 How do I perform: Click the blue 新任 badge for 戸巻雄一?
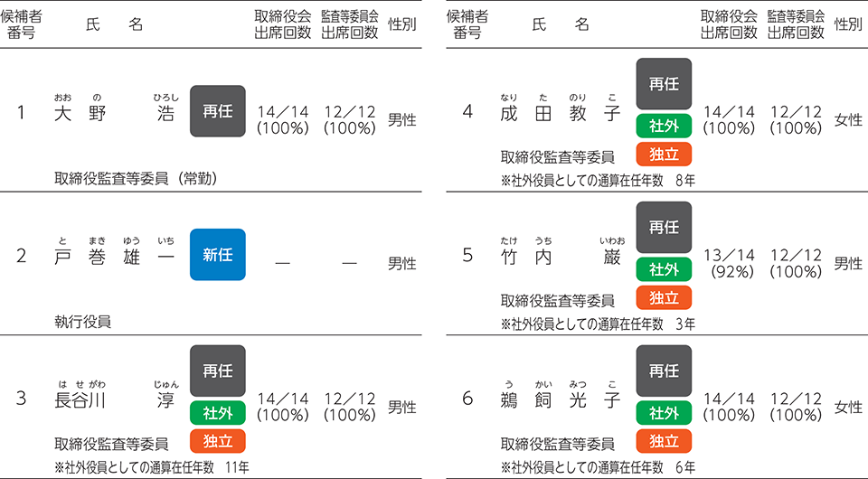pyautogui.click(x=218, y=255)
